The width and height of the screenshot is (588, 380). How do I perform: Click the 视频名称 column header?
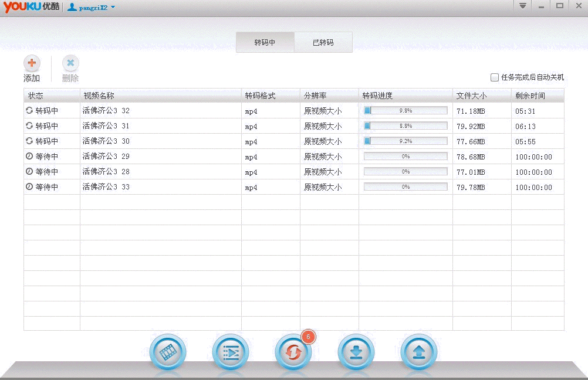161,96
